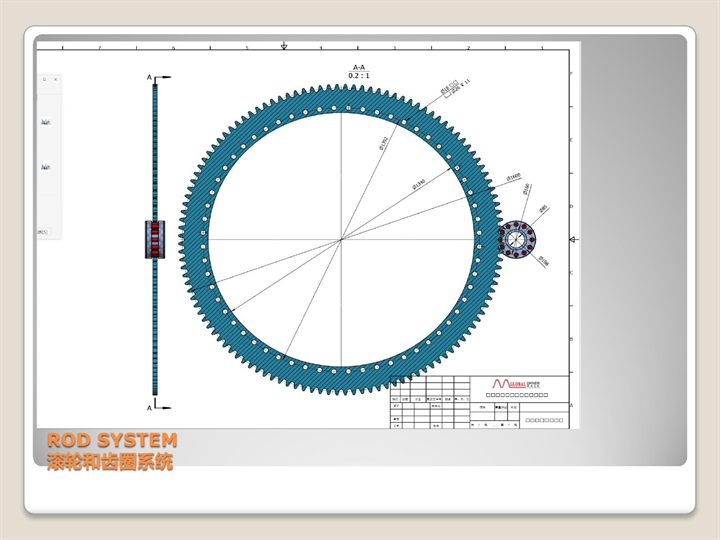Select the ROD SYSTEM slide title

coord(112,440)
